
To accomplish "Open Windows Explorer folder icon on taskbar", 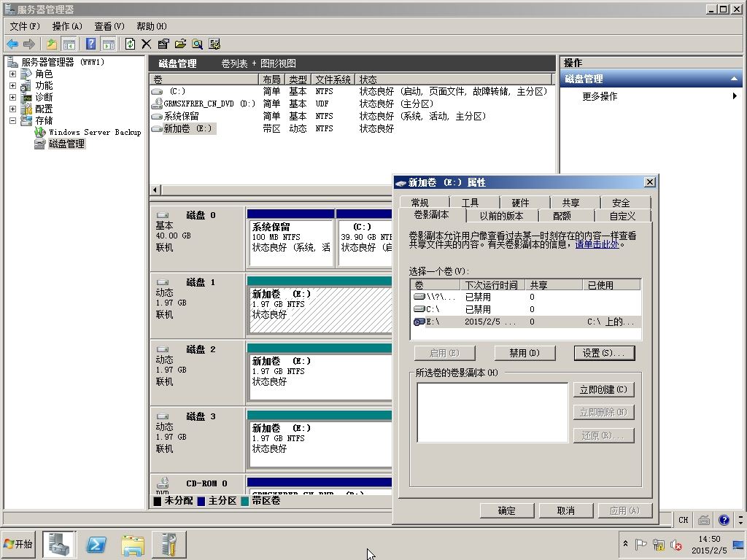I will pyautogui.click(x=133, y=544).
